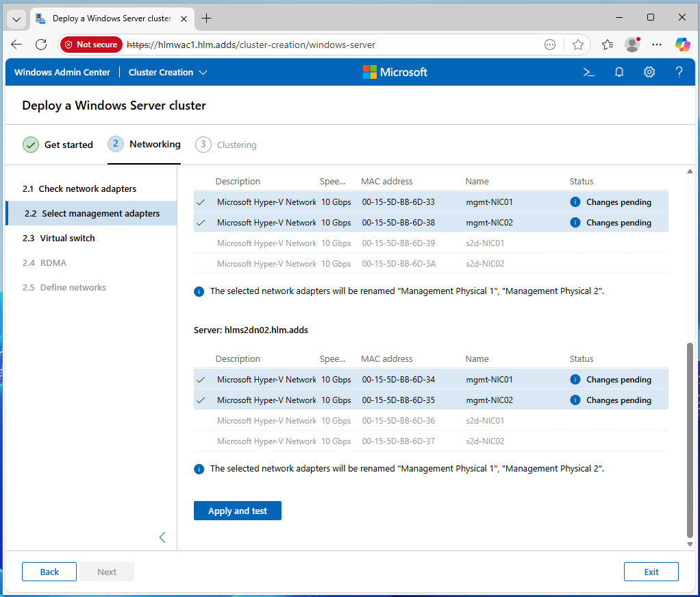Collapse the left step navigation pane
The width and height of the screenshot is (700, 597).
click(162, 537)
